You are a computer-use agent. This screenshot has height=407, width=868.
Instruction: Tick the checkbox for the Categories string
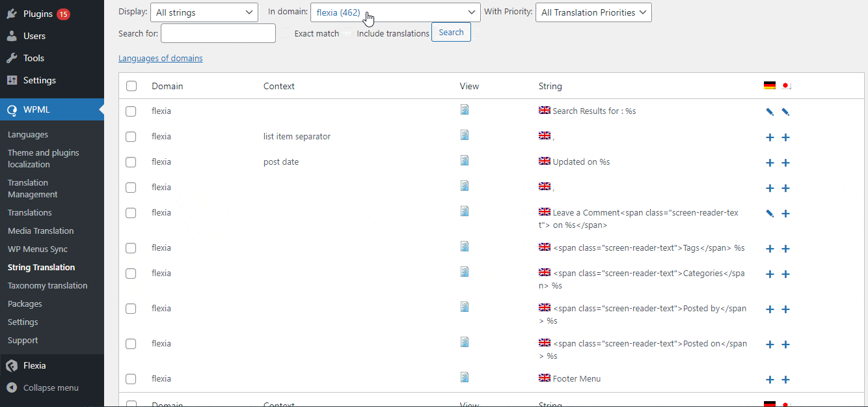tap(131, 274)
